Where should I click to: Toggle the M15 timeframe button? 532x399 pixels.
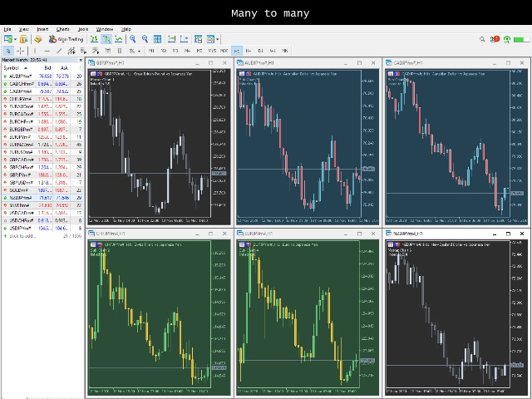212,51
